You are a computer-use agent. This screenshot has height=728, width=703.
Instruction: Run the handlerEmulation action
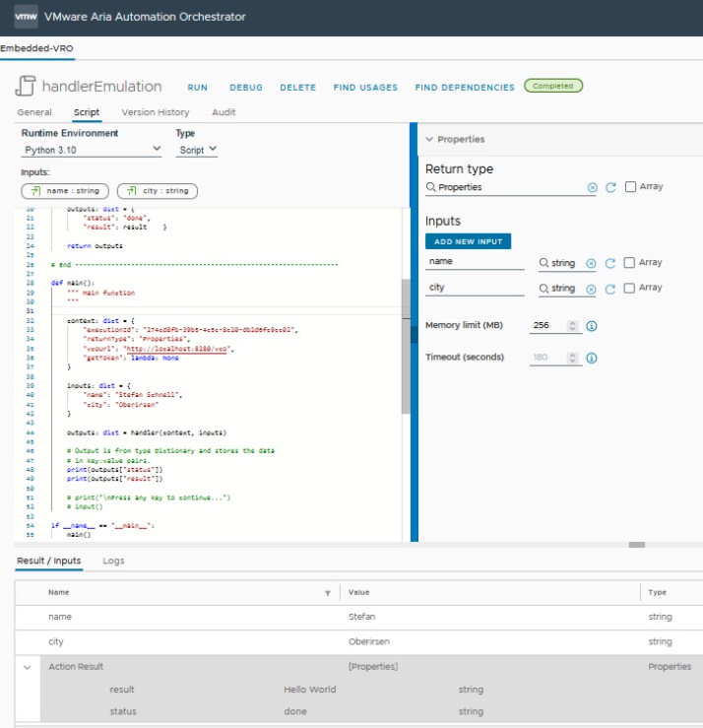(x=198, y=88)
